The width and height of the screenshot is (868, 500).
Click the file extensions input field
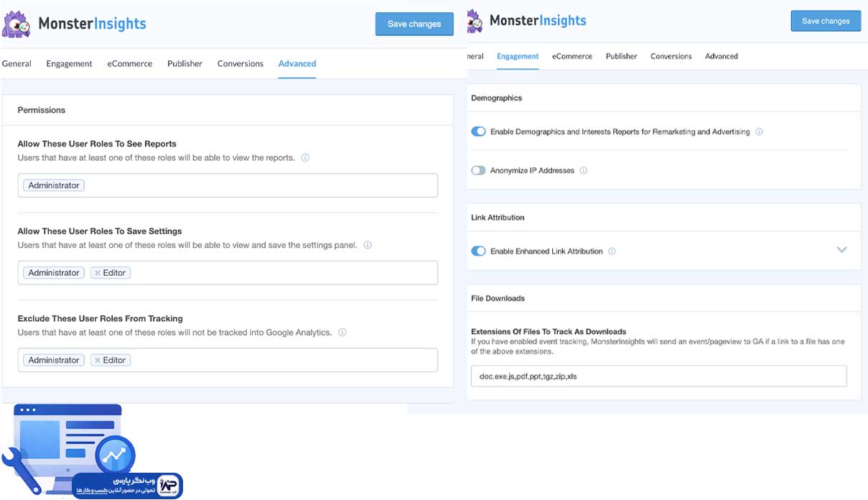tap(659, 376)
